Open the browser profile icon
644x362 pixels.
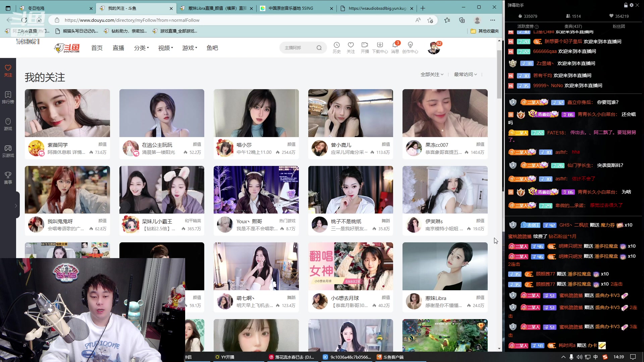(477, 20)
